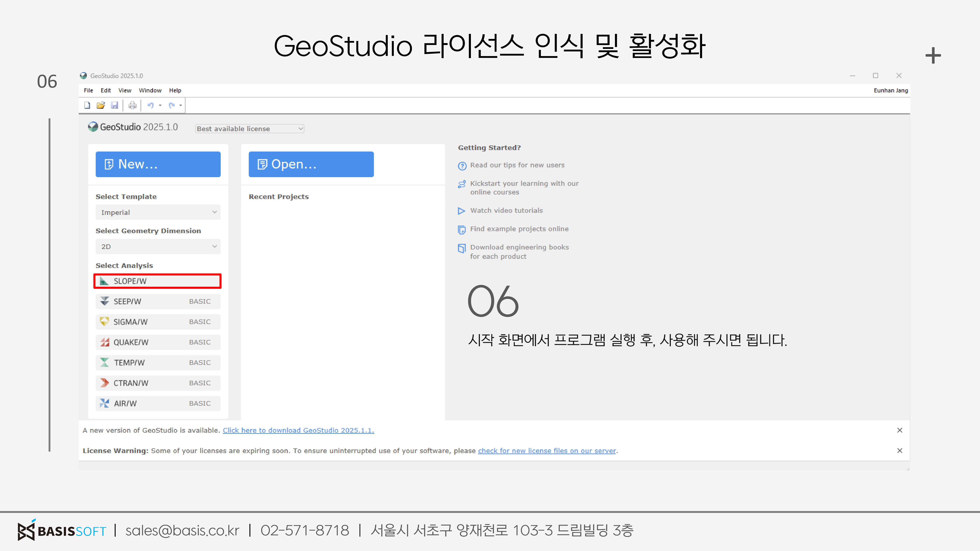Select the AIR/W analysis icon
Image resolution: width=980 pixels, height=551 pixels.
(x=105, y=403)
